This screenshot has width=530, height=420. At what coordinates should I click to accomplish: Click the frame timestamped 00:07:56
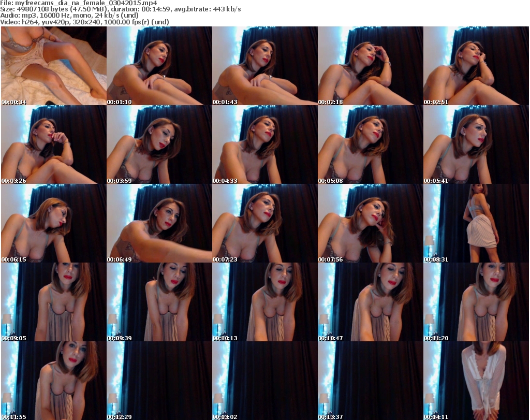pyautogui.click(x=370, y=223)
